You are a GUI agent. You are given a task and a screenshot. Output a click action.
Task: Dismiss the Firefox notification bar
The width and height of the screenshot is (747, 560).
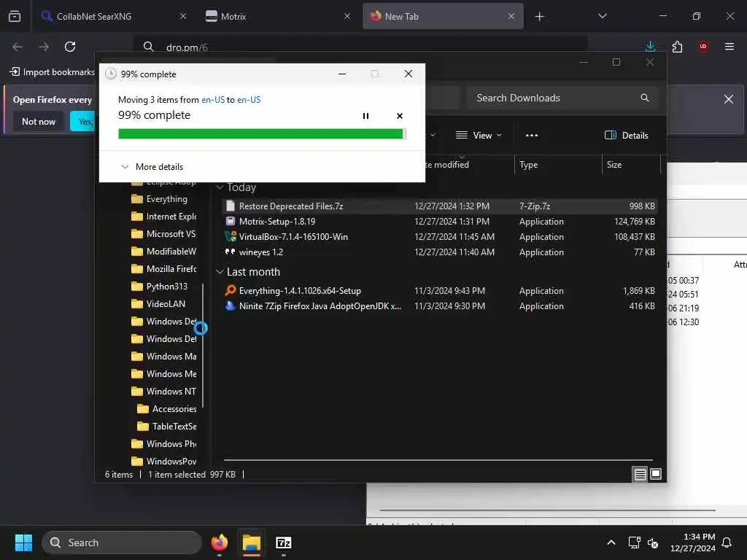[729, 99]
